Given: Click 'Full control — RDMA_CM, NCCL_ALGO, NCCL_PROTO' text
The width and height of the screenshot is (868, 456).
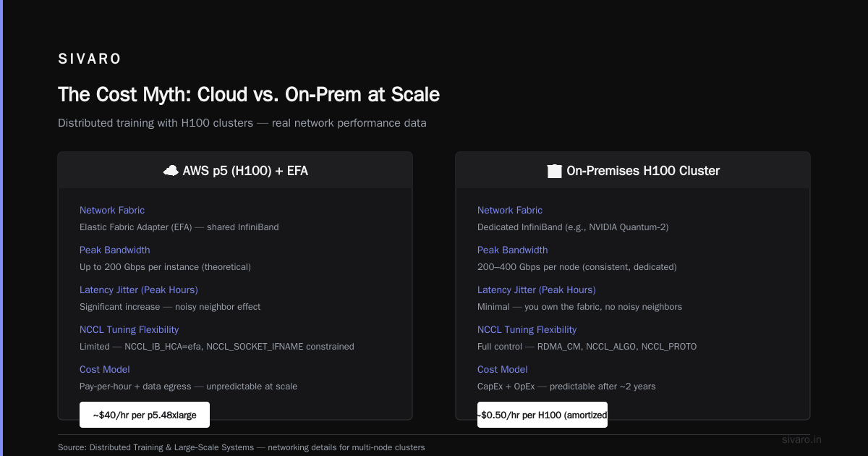Looking at the screenshot, I should point(587,346).
